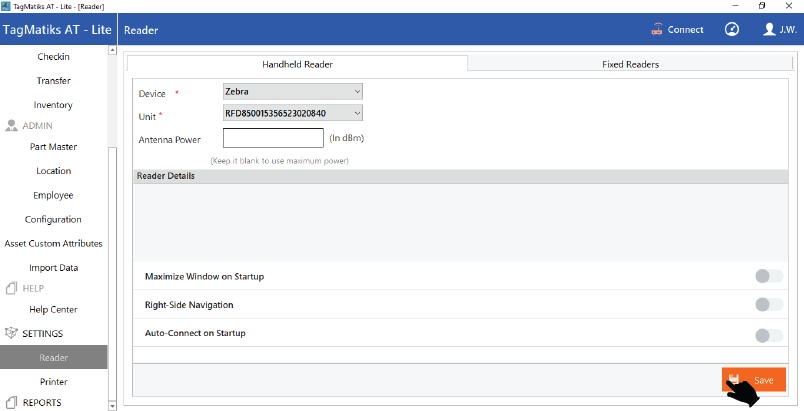Expand the Unit dropdown list
Screen dimensions: 804x411
(x=292, y=114)
